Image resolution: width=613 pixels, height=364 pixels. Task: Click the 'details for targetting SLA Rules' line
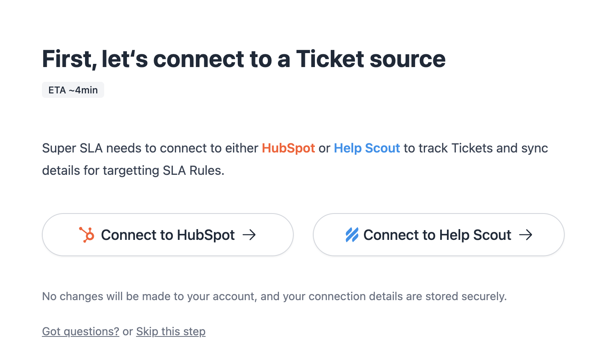click(x=133, y=170)
